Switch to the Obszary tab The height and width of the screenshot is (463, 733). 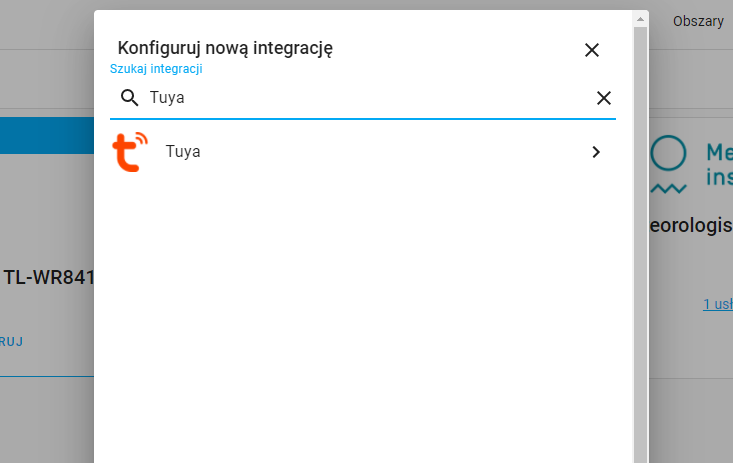point(698,22)
